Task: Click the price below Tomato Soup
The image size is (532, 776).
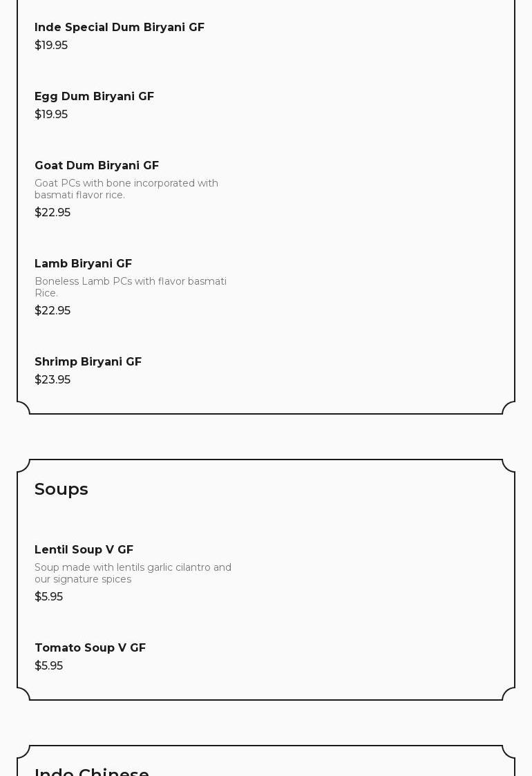Action: click(48, 666)
